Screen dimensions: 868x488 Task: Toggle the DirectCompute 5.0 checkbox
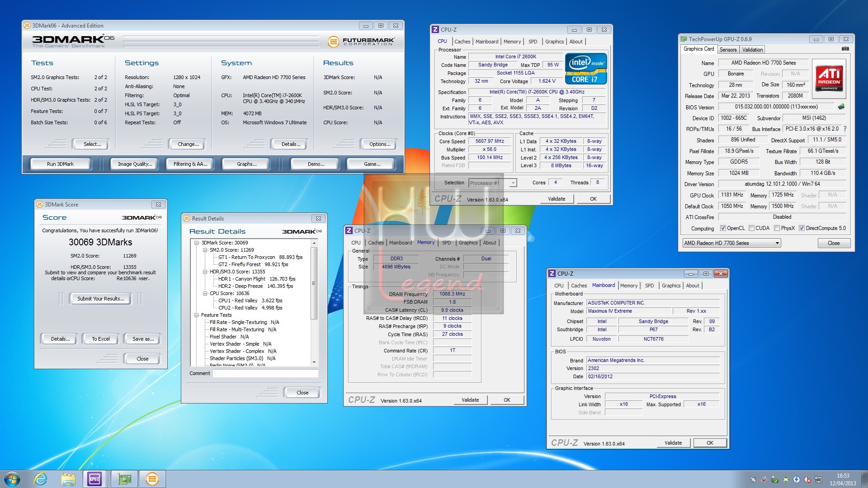(x=802, y=228)
